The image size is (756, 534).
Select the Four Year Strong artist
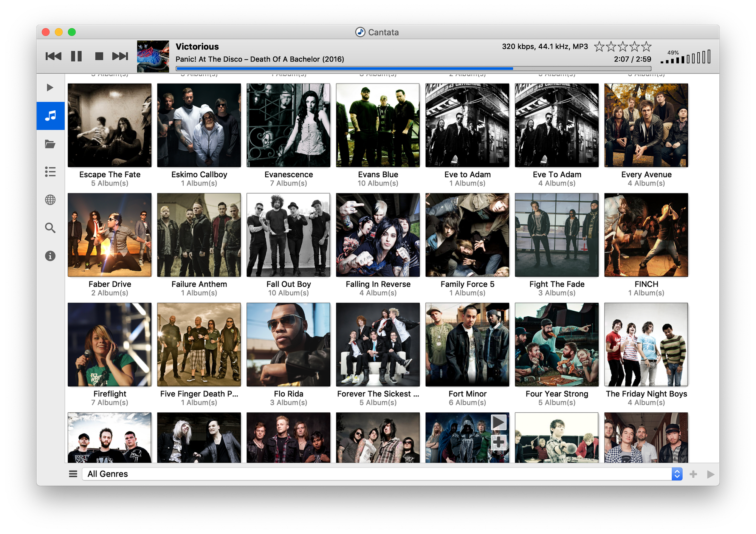(557, 354)
